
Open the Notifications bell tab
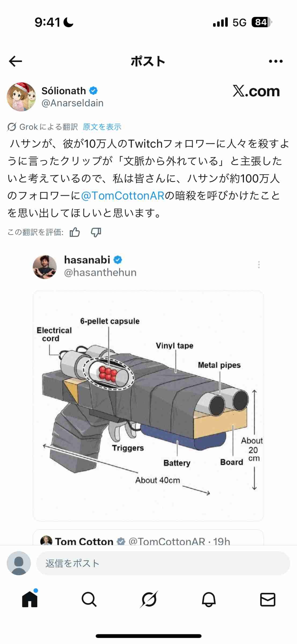(x=209, y=599)
